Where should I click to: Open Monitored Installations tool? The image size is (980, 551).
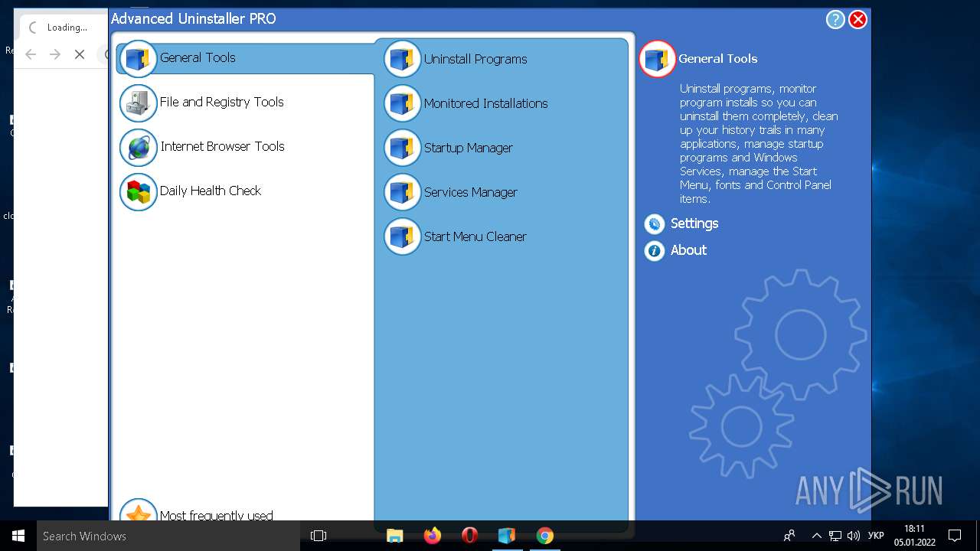click(486, 103)
